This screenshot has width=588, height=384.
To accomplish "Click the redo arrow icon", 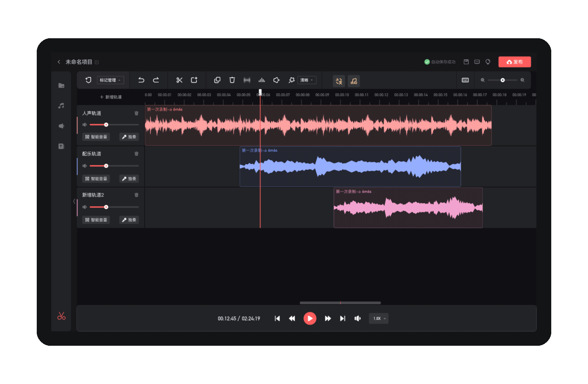I will (x=156, y=80).
